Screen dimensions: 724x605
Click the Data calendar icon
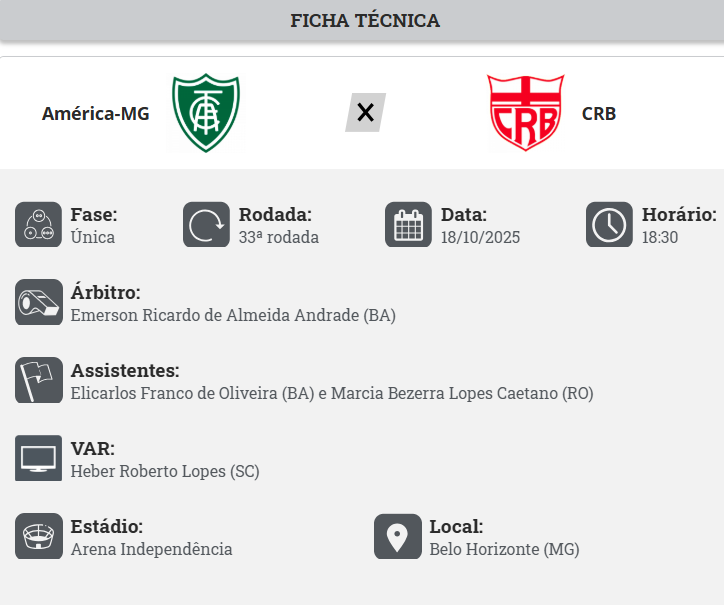click(408, 225)
